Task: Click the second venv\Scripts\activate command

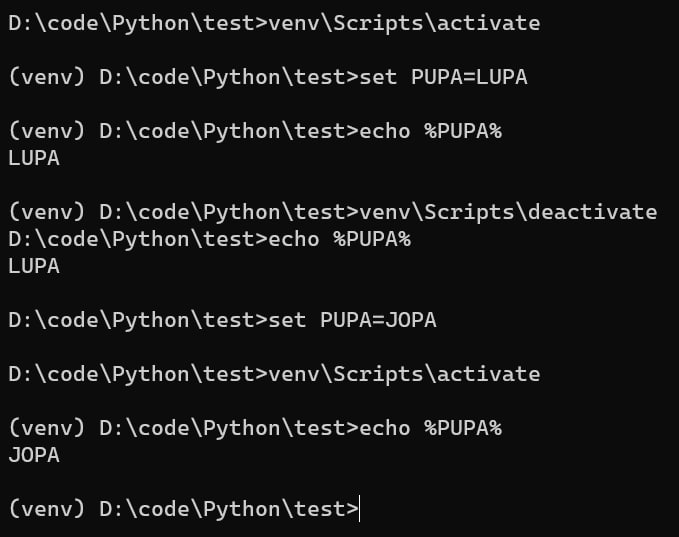Action: point(404,374)
